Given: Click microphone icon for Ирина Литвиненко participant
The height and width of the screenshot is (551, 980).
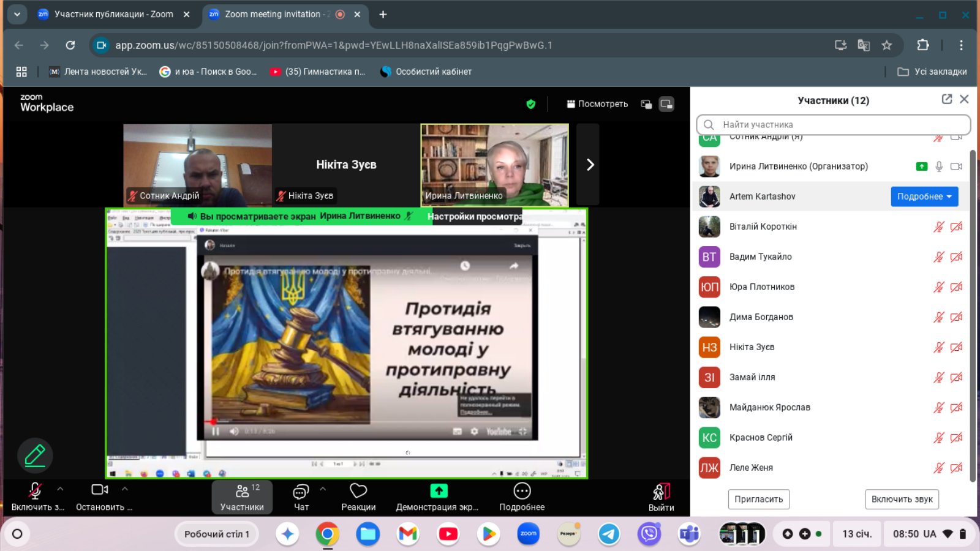Looking at the screenshot, I should (x=939, y=167).
